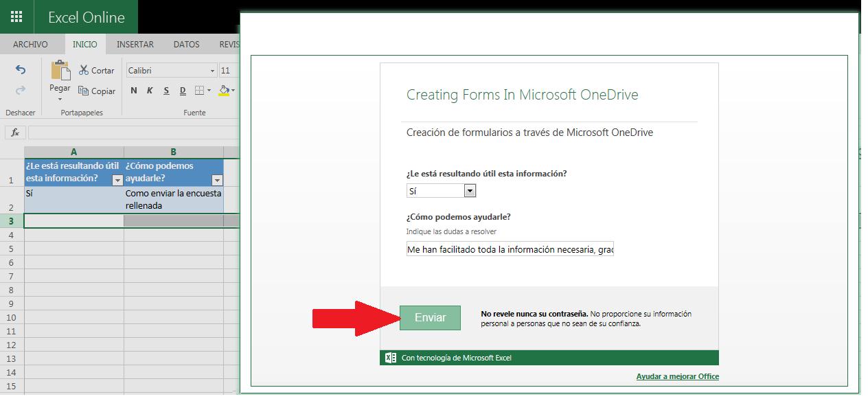This screenshot has height=401, width=868.
Task: Switch to the DATOS tab
Action: click(x=186, y=44)
